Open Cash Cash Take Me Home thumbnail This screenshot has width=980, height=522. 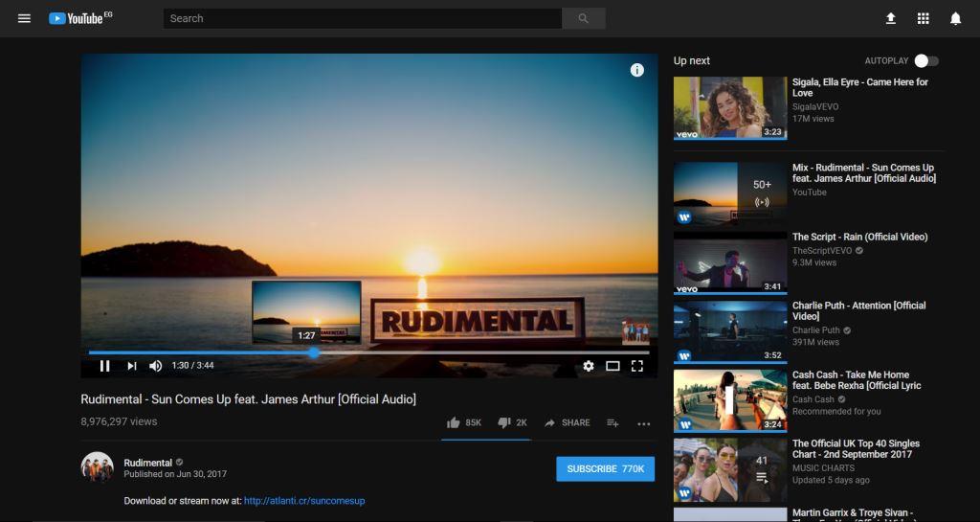coord(730,400)
